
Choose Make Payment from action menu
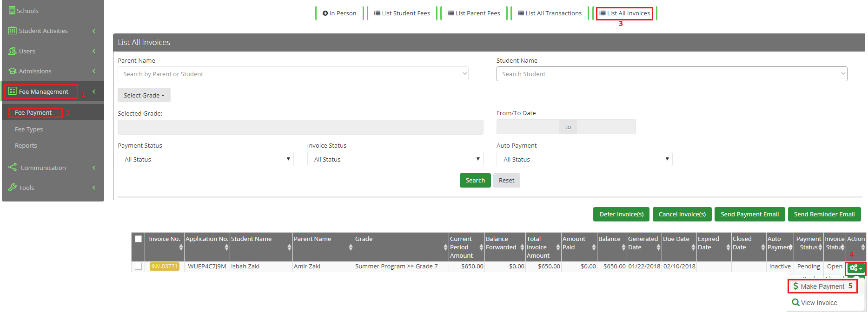(x=822, y=286)
